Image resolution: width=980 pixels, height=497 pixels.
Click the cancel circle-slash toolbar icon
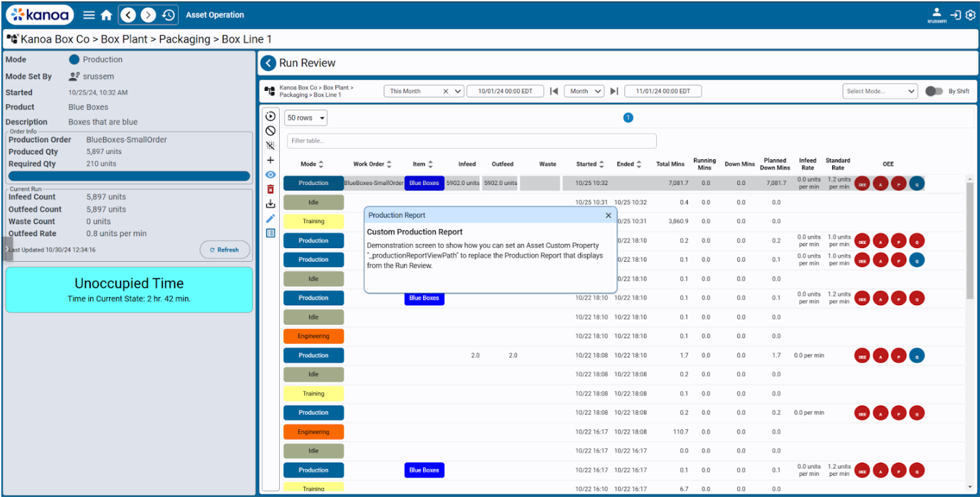270,130
